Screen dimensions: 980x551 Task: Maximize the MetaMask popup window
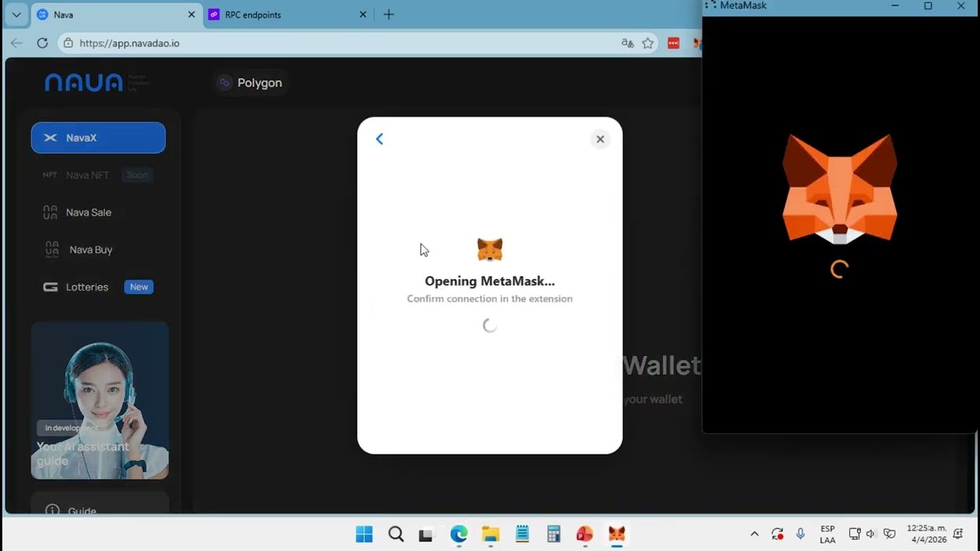point(928,5)
